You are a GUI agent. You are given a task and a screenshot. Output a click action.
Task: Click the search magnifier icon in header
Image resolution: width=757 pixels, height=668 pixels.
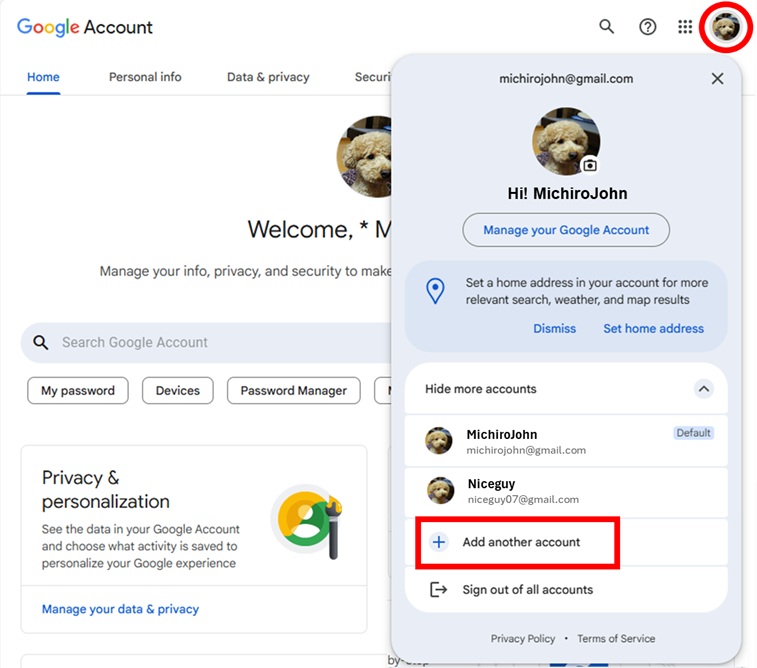pos(607,27)
